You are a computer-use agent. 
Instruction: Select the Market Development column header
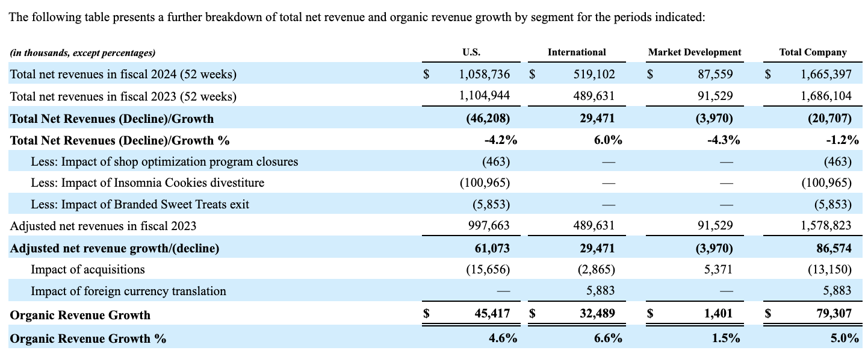coord(695,52)
